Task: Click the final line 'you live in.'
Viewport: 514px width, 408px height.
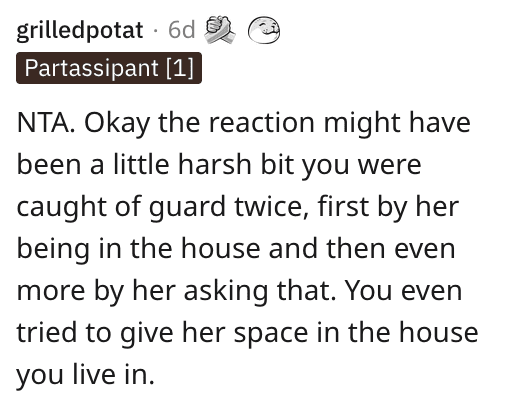Action: pos(85,375)
